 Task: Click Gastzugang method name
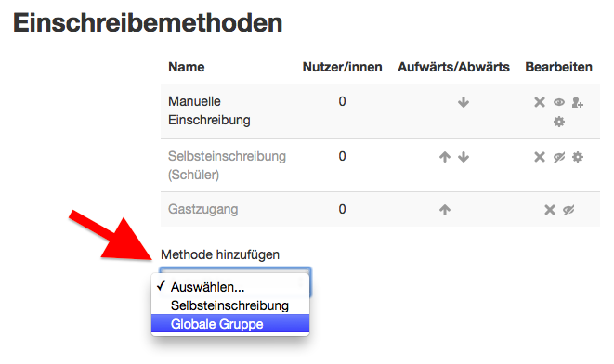[x=202, y=209]
